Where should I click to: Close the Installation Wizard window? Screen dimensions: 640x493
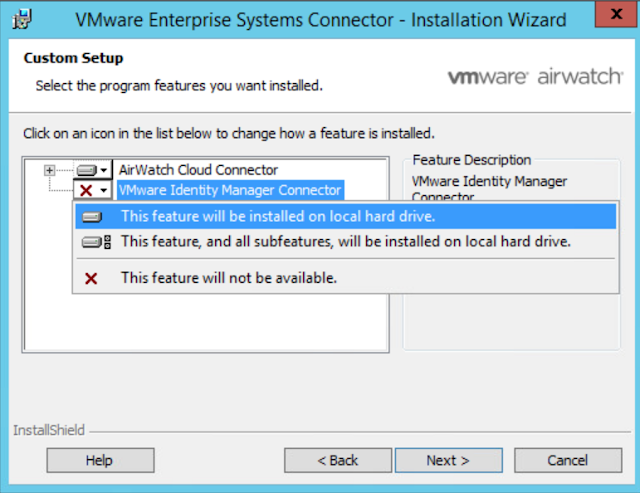(616, 14)
